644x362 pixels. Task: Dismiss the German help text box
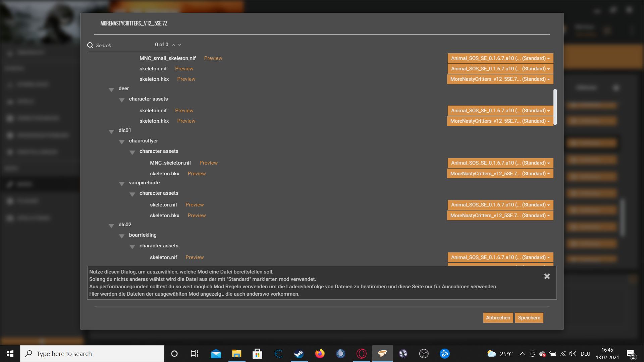click(547, 276)
